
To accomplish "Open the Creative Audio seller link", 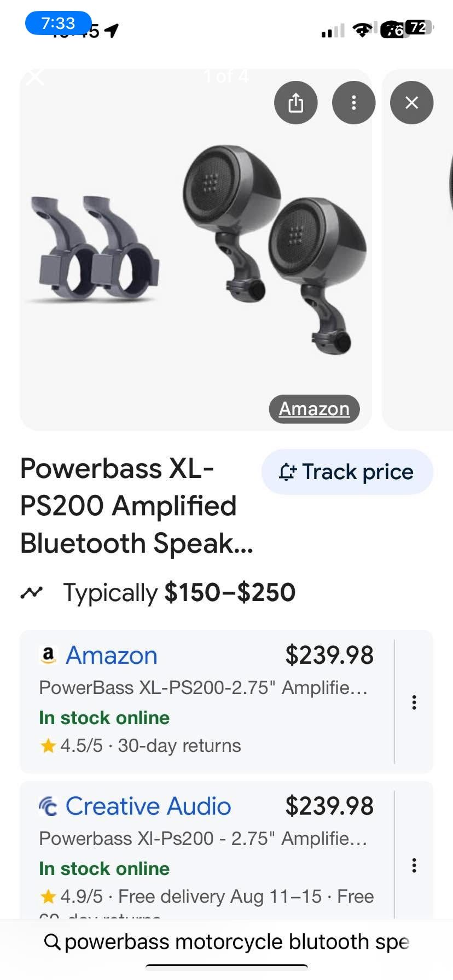I will [x=148, y=806].
